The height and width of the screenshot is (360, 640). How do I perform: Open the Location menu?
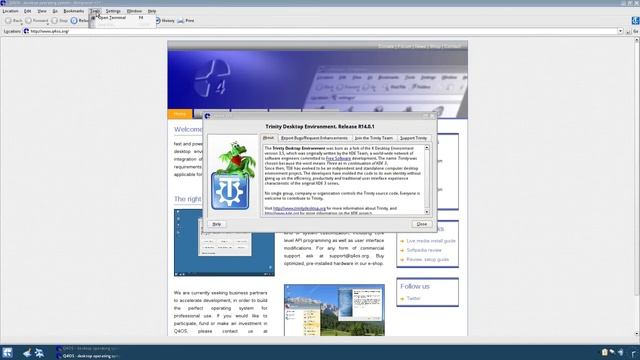pos(10,11)
